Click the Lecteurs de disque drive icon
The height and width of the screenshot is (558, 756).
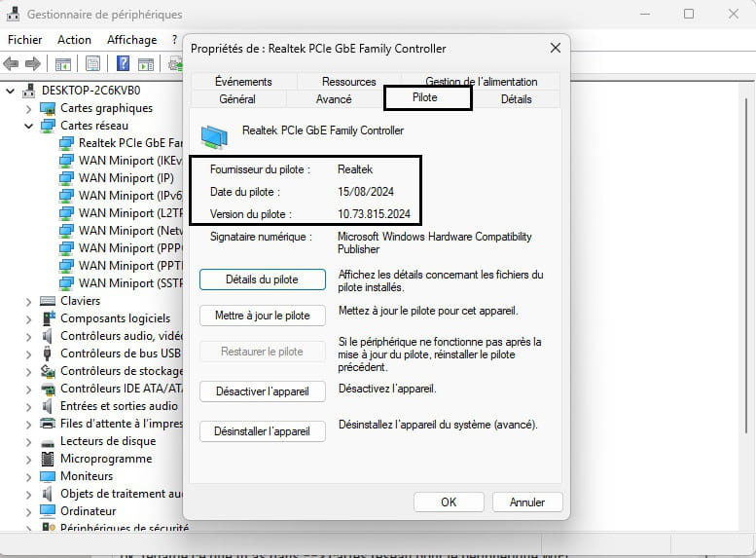pyautogui.click(x=48, y=442)
